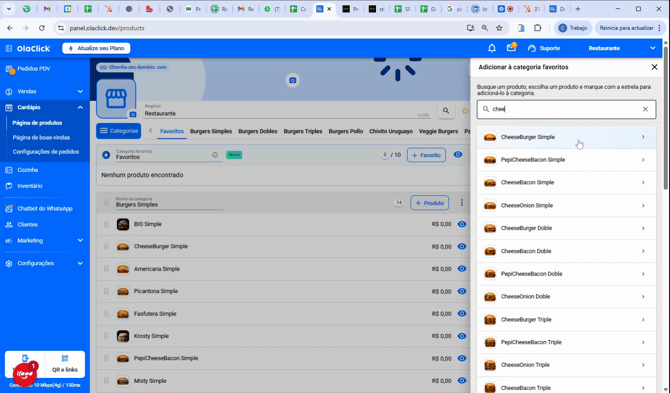Expand the Marketing sidebar menu
The image size is (670, 393).
coord(44,240)
